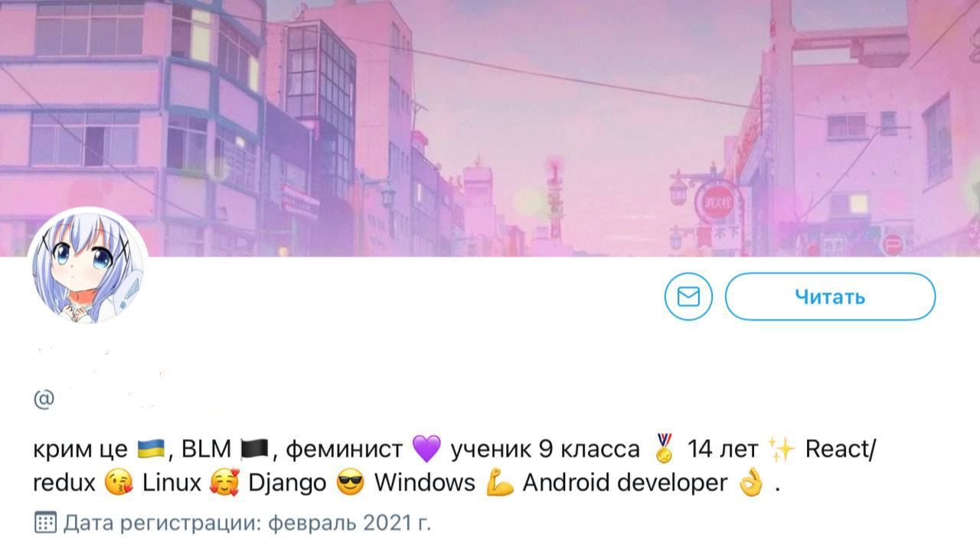Click the word феминист in the bio
The height and width of the screenshot is (550, 980).
tap(344, 449)
